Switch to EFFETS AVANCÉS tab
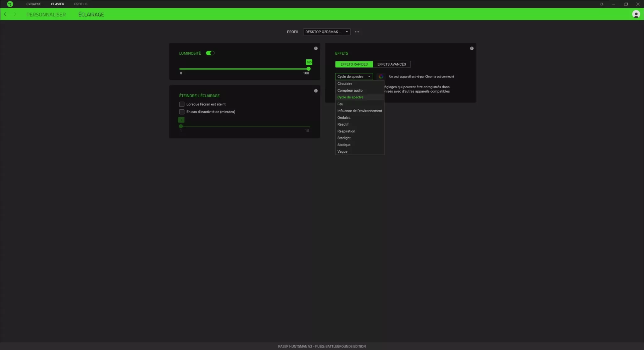This screenshot has width=644, height=350. point(392,64)
